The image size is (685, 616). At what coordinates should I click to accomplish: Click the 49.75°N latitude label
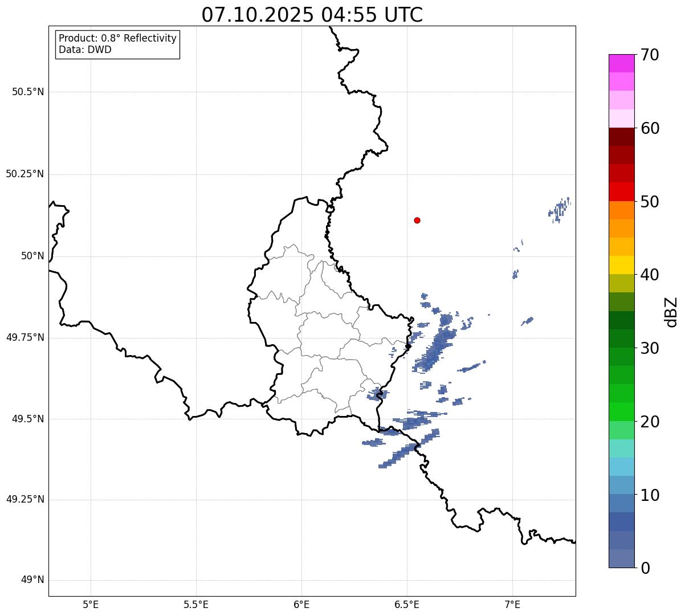click(x=25, y=337)
